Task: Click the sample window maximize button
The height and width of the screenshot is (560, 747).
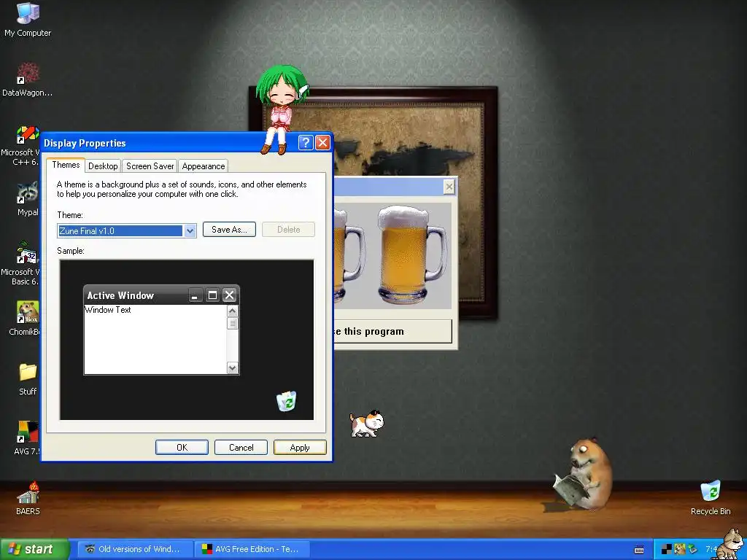Action: 212,295
